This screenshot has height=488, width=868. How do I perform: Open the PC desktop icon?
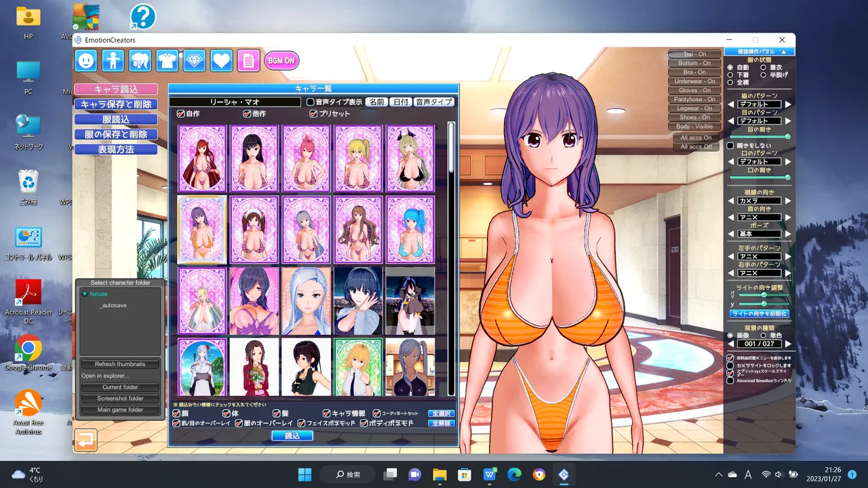point(28,77)
